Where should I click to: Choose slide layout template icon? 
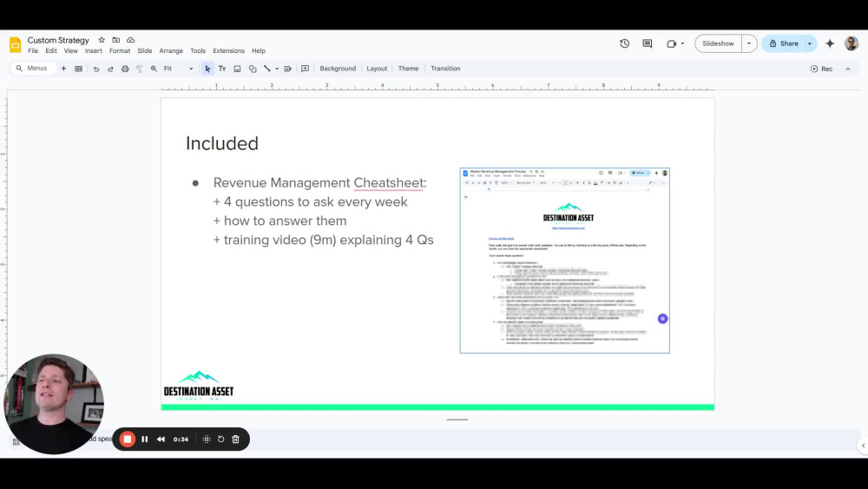click(x=79, y=69)
